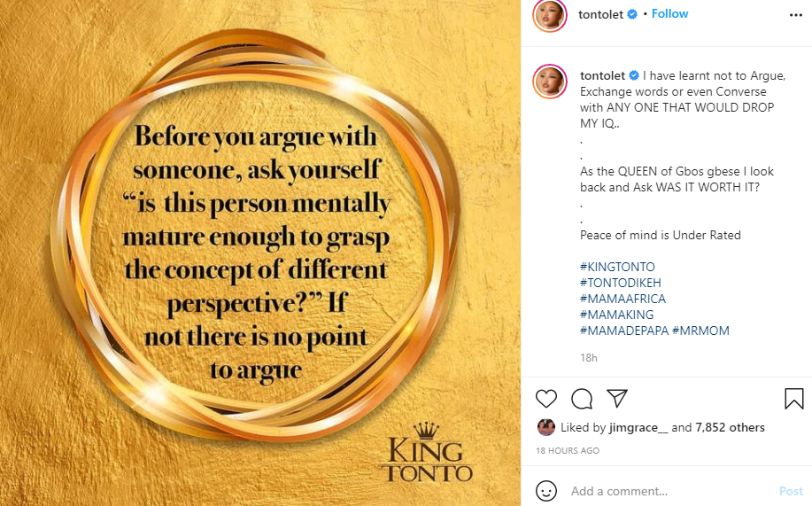Viewport: 812px width, 506px height.
Task: Open #MAMAKING hashtag
Action: click(616, 315)
